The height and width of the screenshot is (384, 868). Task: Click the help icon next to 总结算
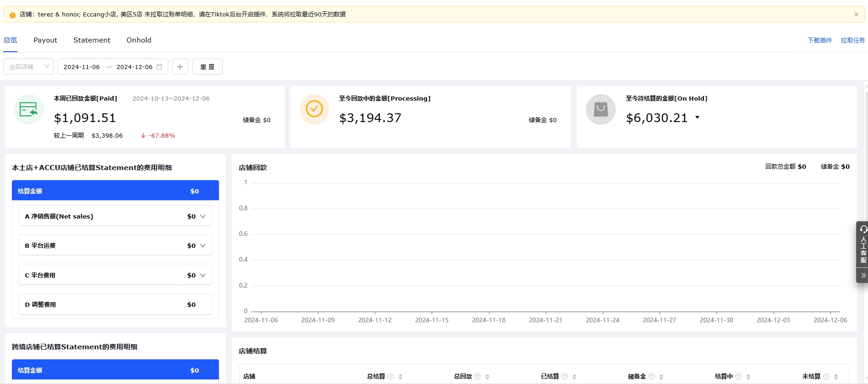click(x=391, y=377)
